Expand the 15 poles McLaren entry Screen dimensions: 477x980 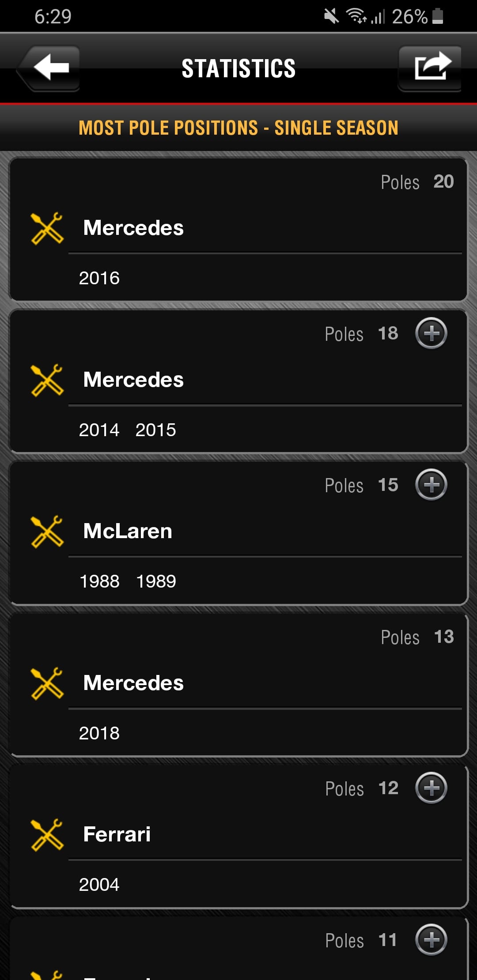click(431, 485)
